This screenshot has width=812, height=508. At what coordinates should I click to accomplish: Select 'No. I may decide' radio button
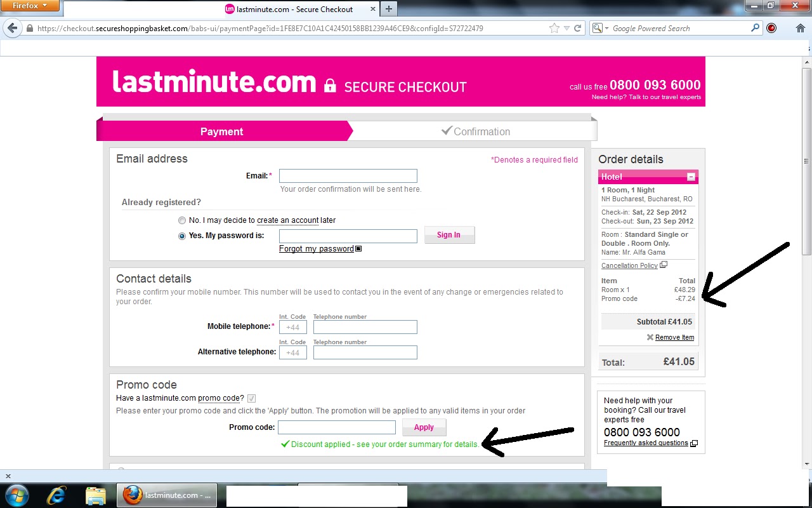click(x=182, y=220)
